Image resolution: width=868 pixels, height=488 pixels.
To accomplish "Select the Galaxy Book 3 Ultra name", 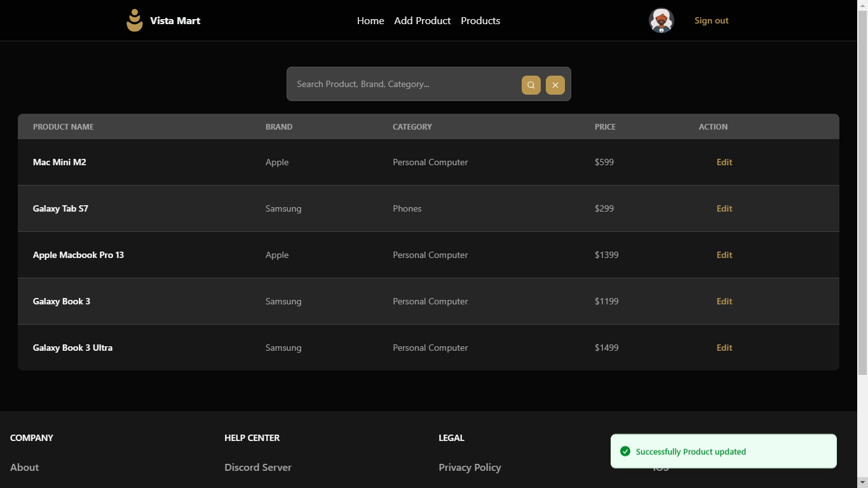I will coord(72,348).
